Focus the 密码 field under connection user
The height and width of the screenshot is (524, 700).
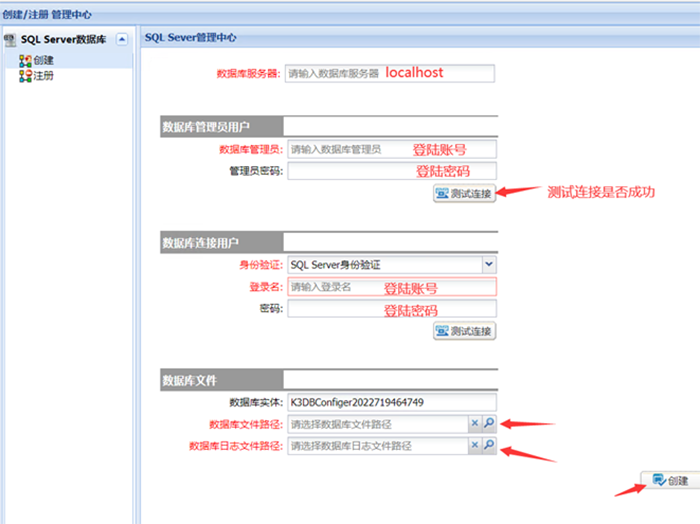point(392,308)
